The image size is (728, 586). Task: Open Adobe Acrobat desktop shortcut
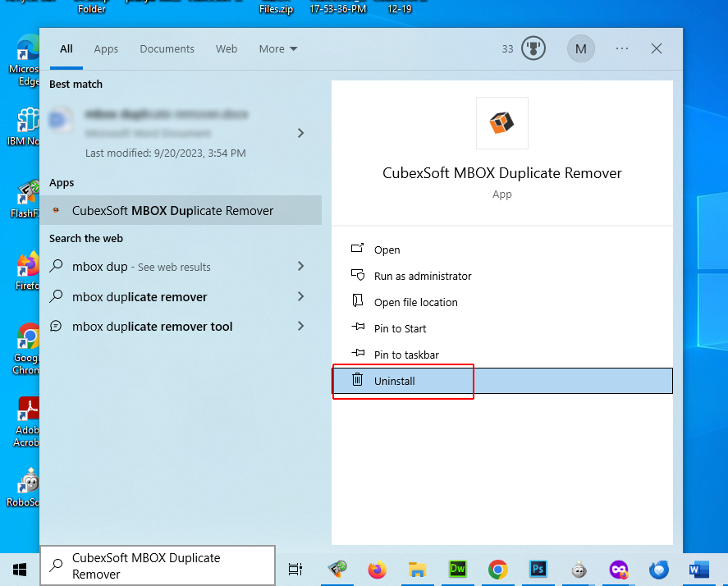click(x=27, y=422)
